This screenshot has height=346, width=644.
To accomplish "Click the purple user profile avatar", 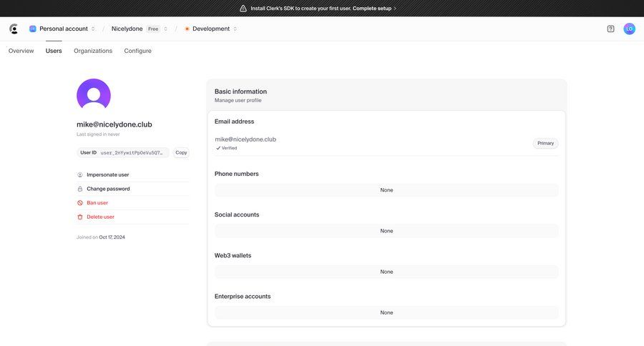I will pos(94,95).
